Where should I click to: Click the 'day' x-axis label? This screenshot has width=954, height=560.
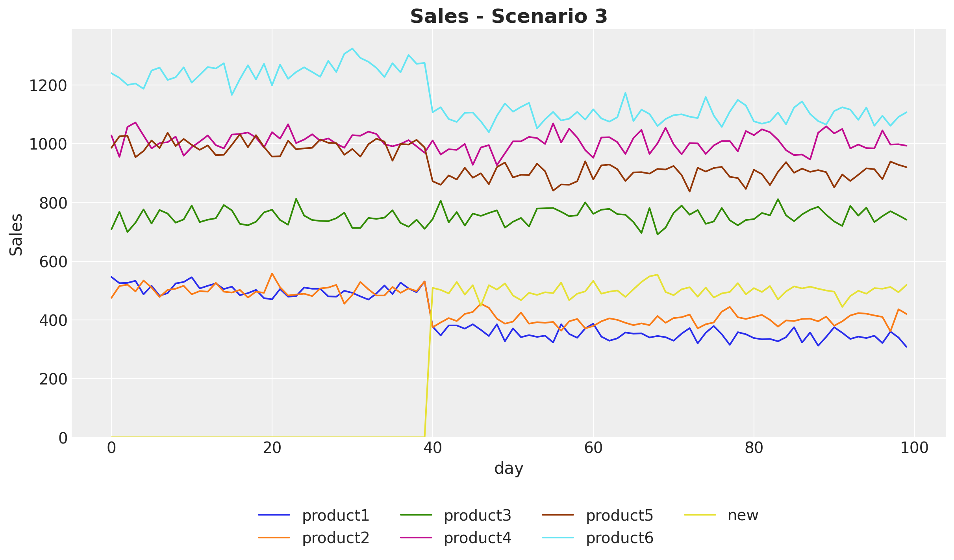[x=509, y=469]
